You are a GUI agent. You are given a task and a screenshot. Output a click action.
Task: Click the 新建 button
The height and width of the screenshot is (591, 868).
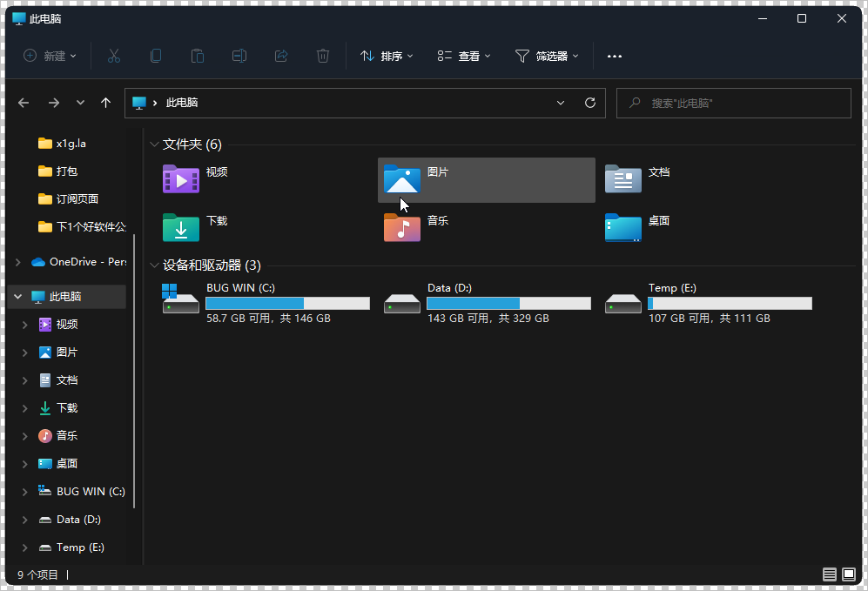pyautogui.click(x=50, y=56)
